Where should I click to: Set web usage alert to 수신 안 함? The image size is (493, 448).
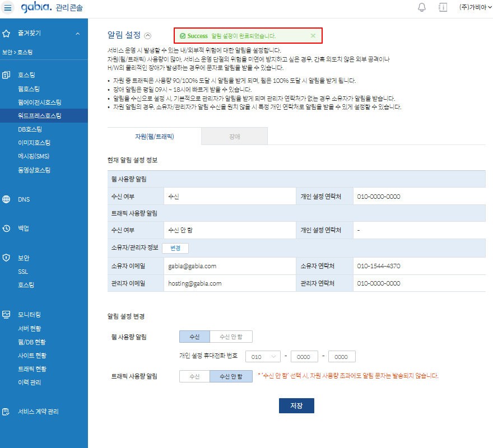coord(231,337)
